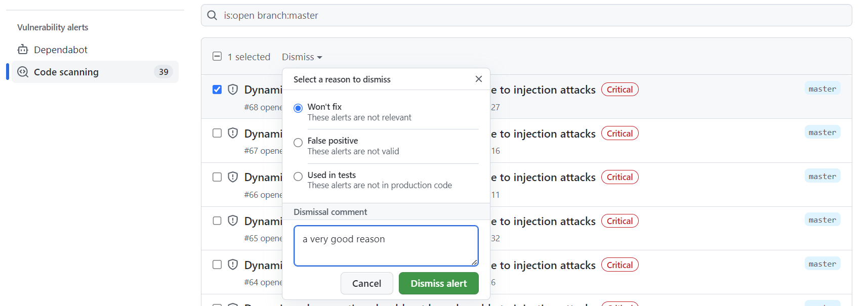This screenshot has width=868, height=306.
Task: Open alert #68 title link
Action: coord(544,90)
